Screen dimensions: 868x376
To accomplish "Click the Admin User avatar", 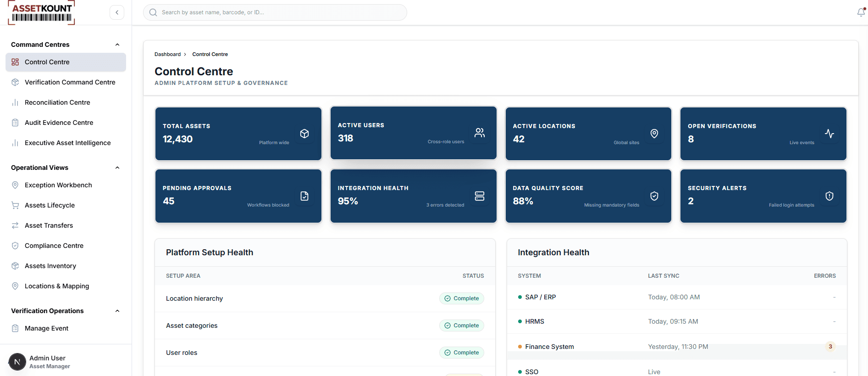I will click(x=17, y=362).
